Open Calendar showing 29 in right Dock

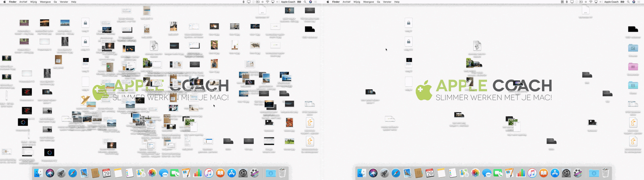(x=430, y=173)
